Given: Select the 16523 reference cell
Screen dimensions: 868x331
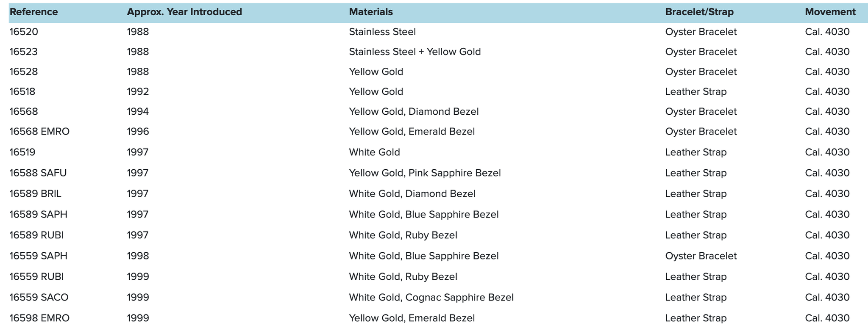Looking at the screenshot, I should click(24, 52).
